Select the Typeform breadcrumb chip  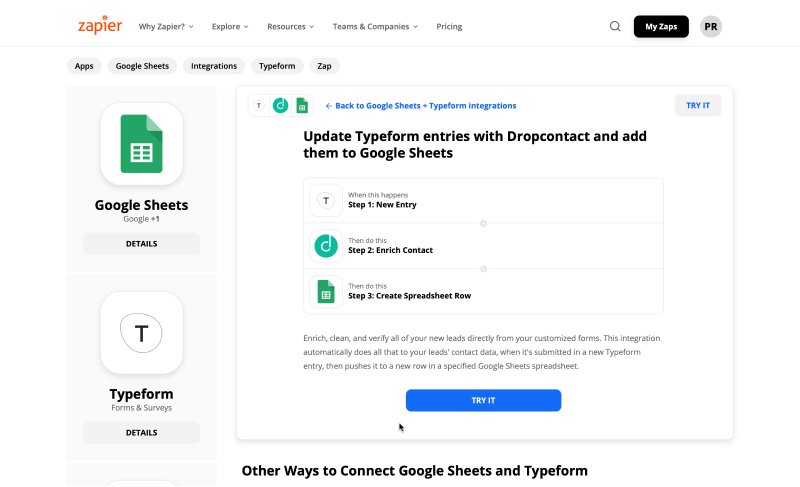tap(277, 66)
